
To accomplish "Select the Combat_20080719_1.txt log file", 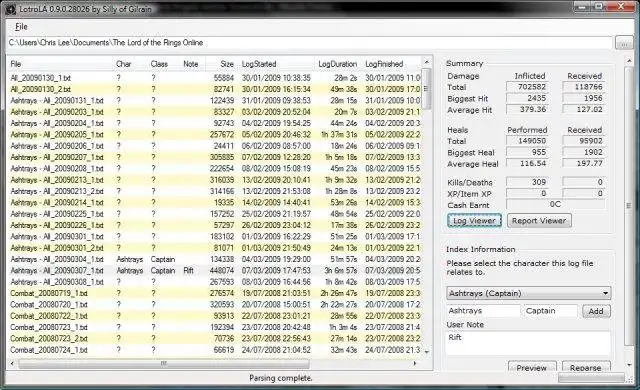I will coord(214,293).
